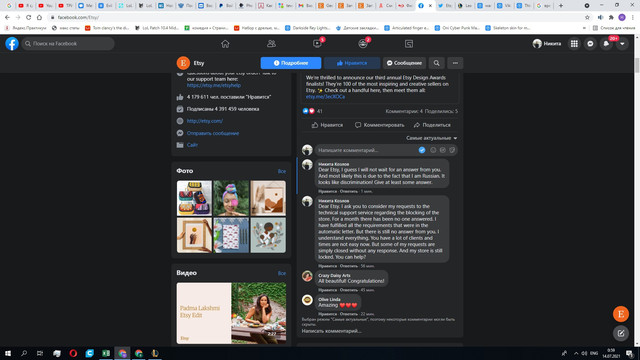The image size is (640, 360).
Task: Play the Padma Lakshmi Etsy Edit video
Action: [x=231, y=313]
